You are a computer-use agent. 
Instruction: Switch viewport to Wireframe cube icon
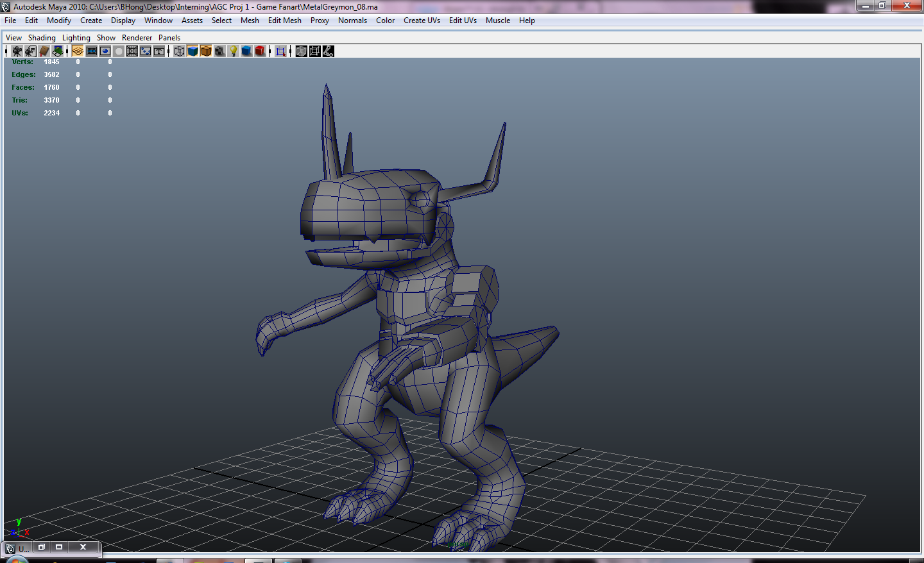(x=179, y=51)
